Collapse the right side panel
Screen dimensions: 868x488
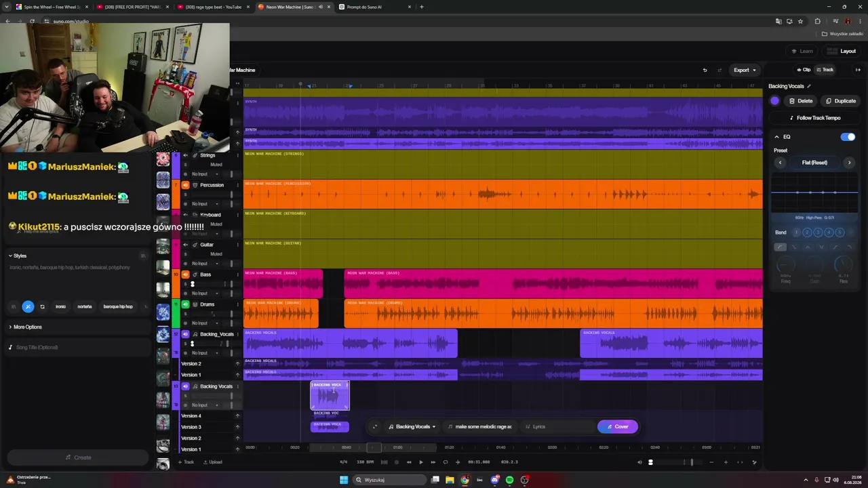[x=858, y=70]
